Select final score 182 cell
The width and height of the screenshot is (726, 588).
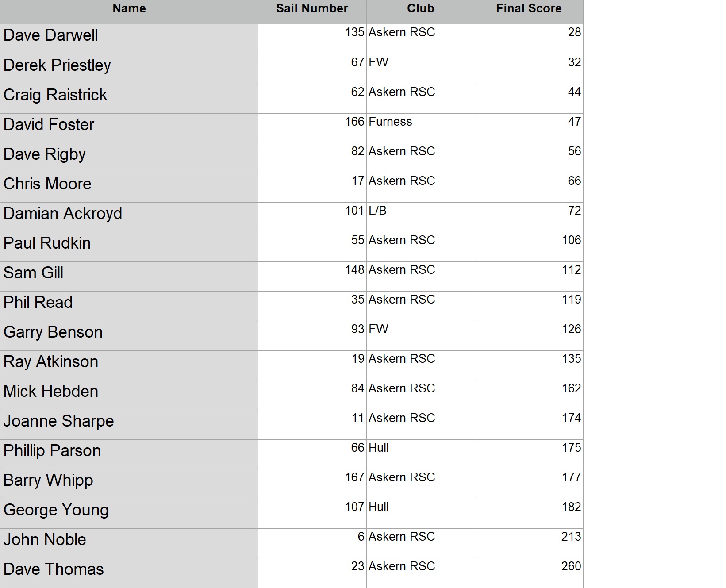click(x=529, y=513)
